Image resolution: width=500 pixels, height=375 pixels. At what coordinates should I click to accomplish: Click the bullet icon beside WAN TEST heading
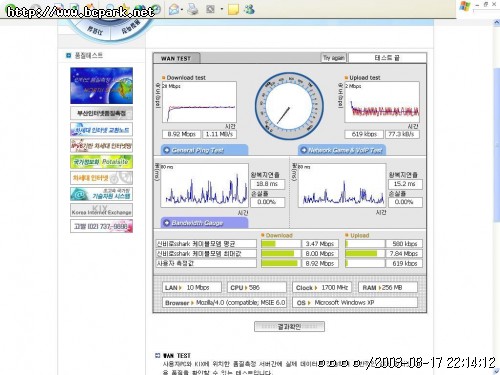[x=158, y=355]
